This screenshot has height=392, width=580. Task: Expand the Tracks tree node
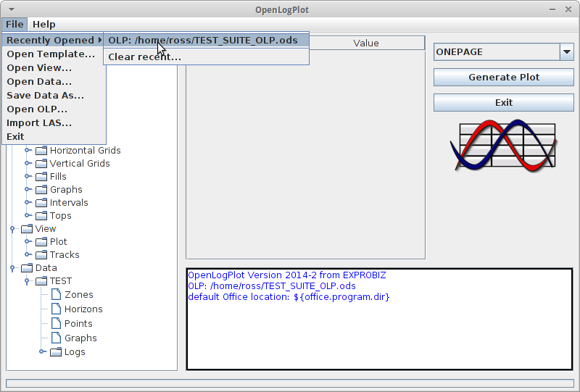[28, 254]
